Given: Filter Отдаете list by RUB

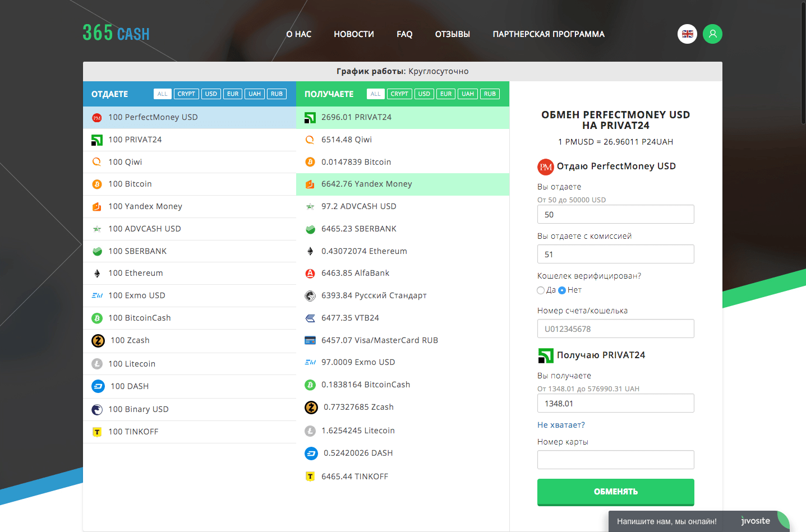Looking at the screenshot, I should [x=277, y=94].
